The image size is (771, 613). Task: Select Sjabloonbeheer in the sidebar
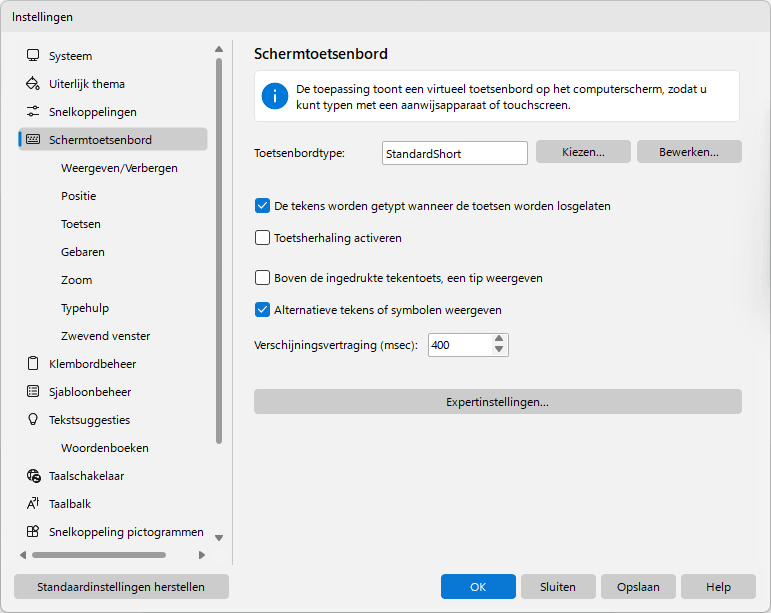pos(113,392)
